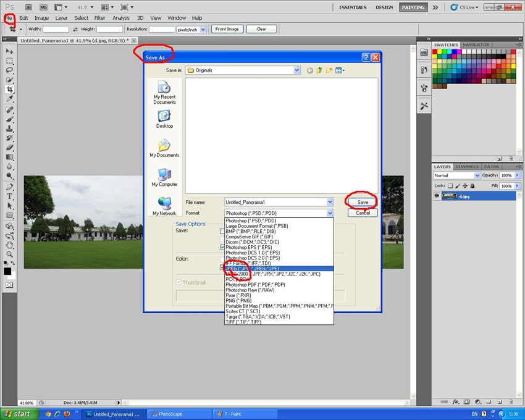Select the Brush tool
Image resolution: width=525 pixels, height=420 pixels.
(9, 119)
